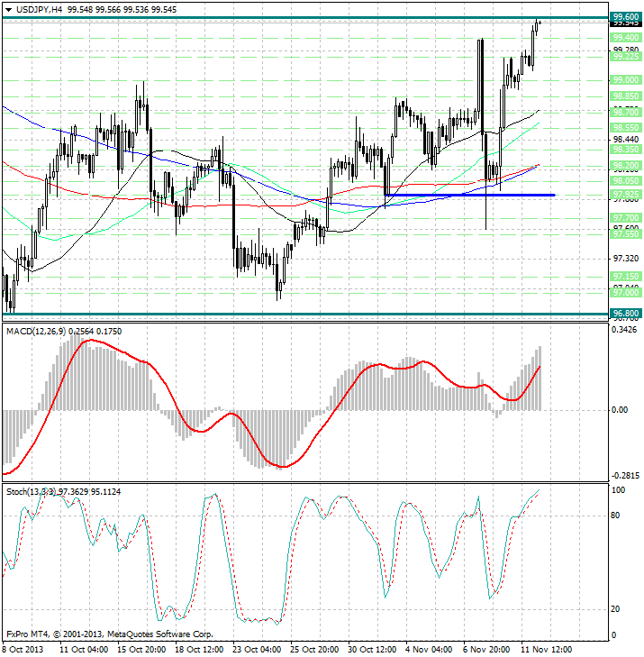Select the 98.700 price level label

[626, 112]
